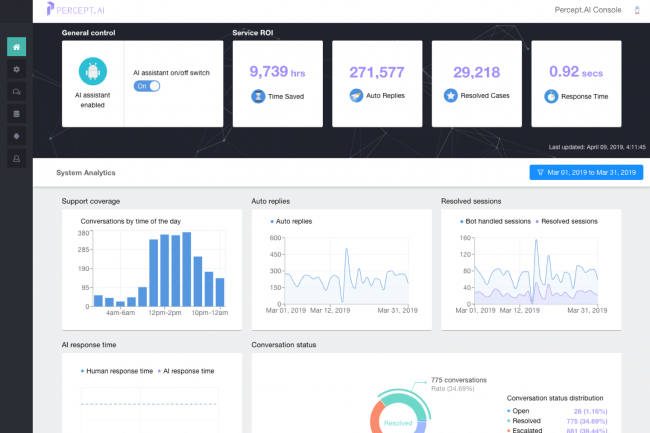650x433 pixels.
Task: Click the 775 (34.69%) Resolved value
Action: [x=587, y=421]
